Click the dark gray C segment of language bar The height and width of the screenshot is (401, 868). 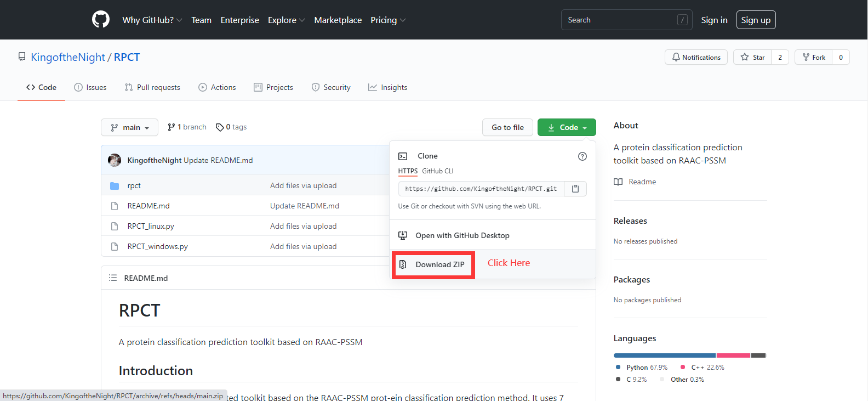[758, 355]
